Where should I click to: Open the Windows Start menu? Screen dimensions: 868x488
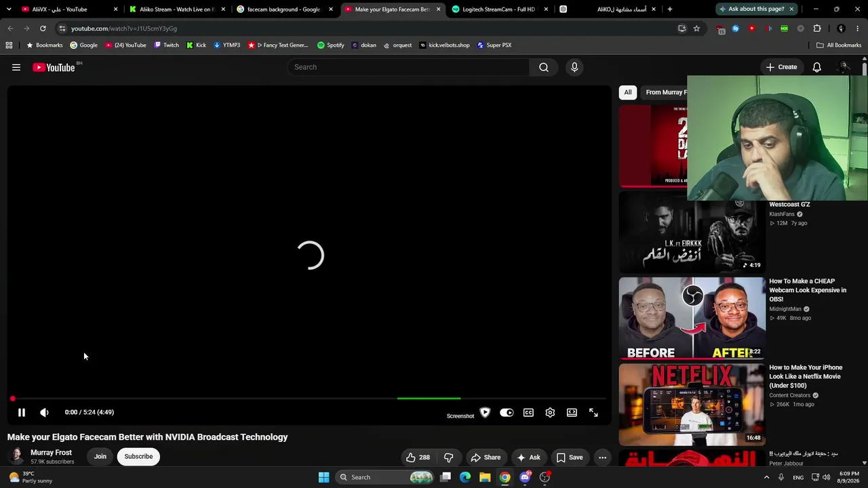(x=323, y=477)
